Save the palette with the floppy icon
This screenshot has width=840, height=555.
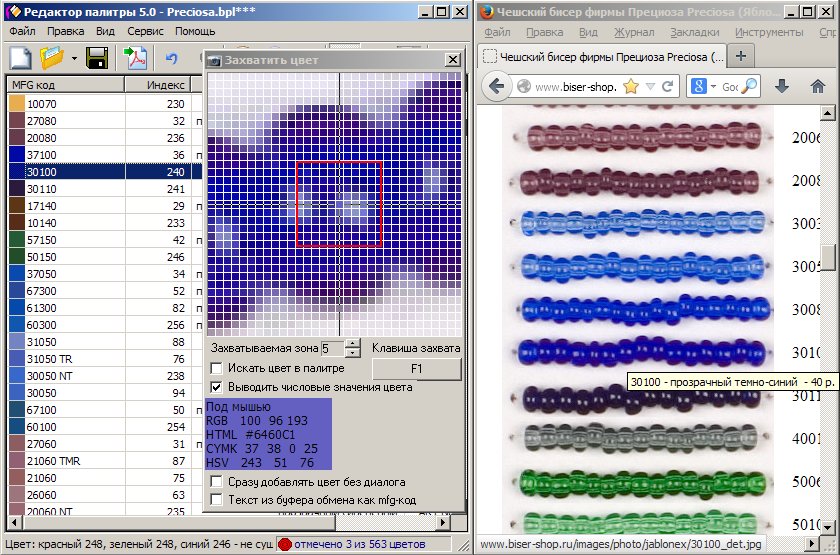pos(97,59)
